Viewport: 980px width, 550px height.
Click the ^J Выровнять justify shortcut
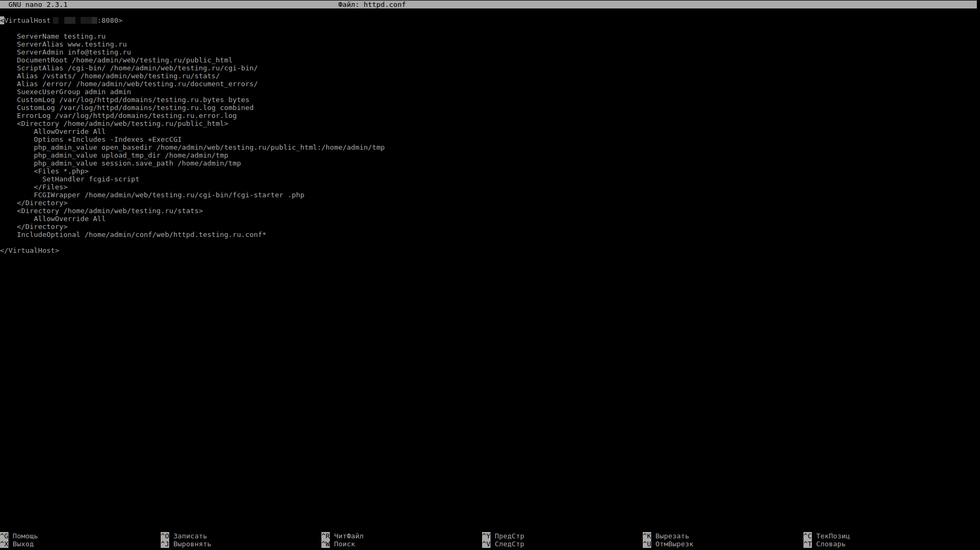click(x=186, y=544)
